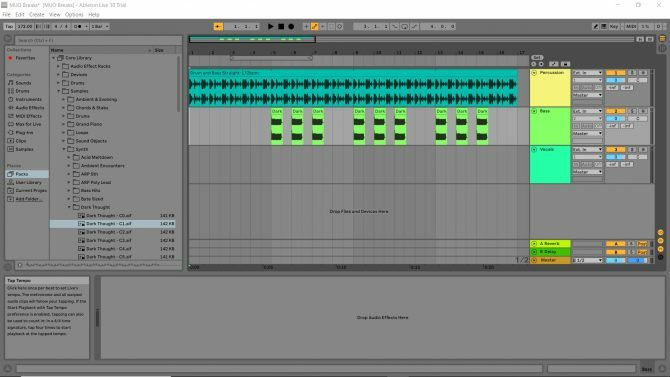
Task: Select Audio Effects in browser categories
Action: coord(29,108)
